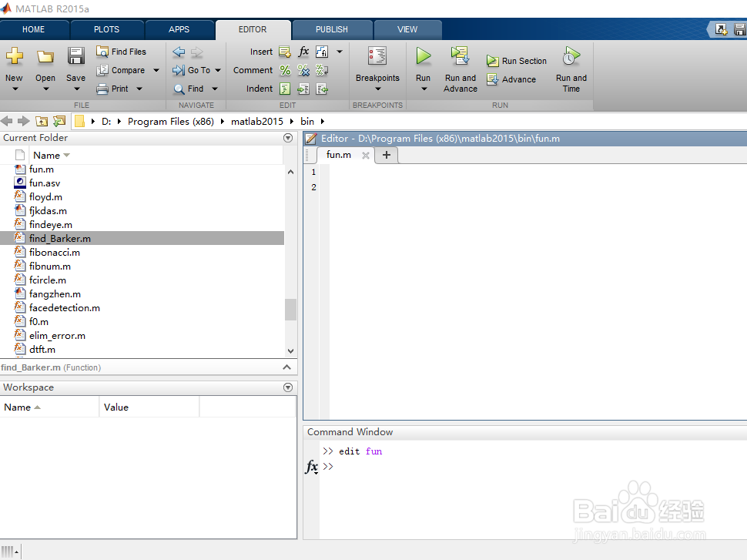747x560 pixels.
Task: Expand the Print dropdown arrow
Action: click(139, 89)
